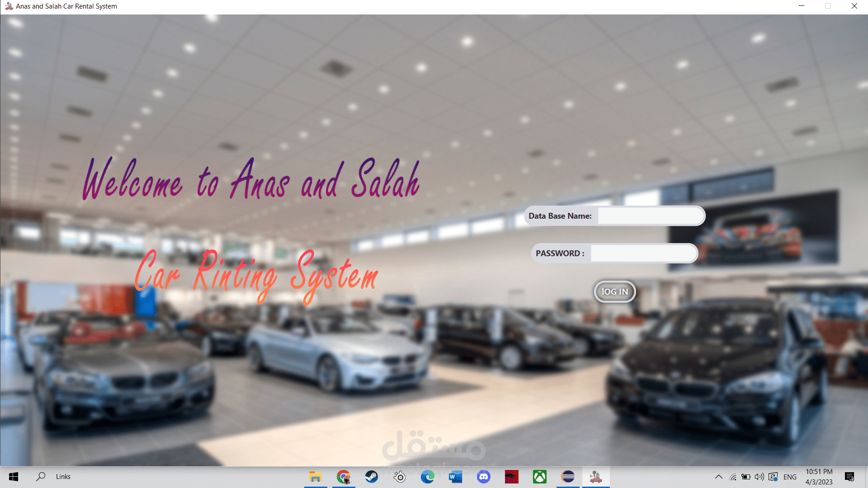Image resolution: width=868 pixels, height=488 pixels.
Task: Open the clock showing 10:51 PM
Action: (819, 477)
